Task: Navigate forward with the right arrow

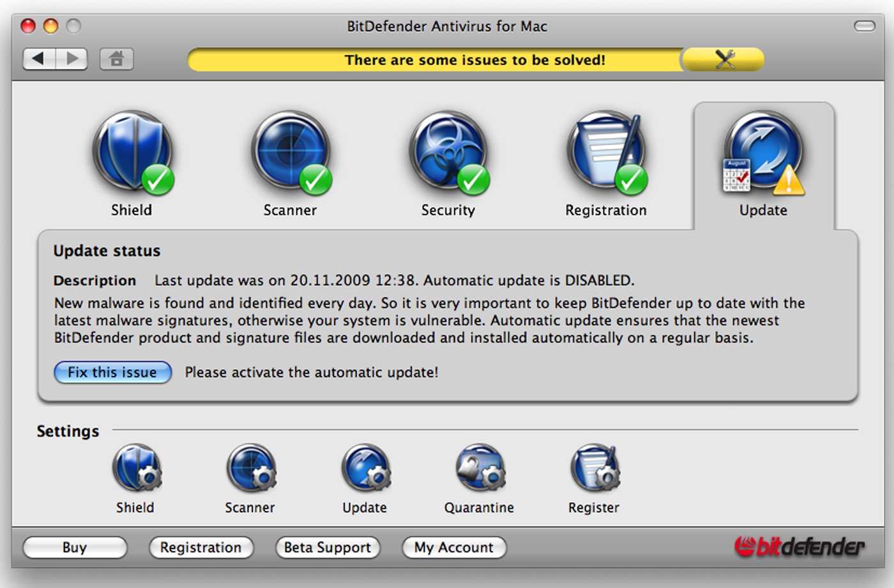Action: [x=72, y=59]
